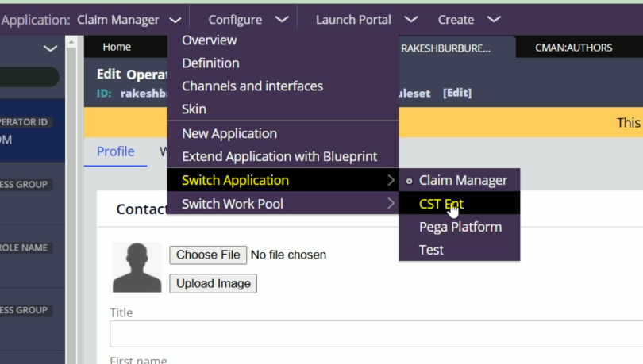Open Switch Work Pool submenu arrow
643x364 pixels.
click(391, 204)
